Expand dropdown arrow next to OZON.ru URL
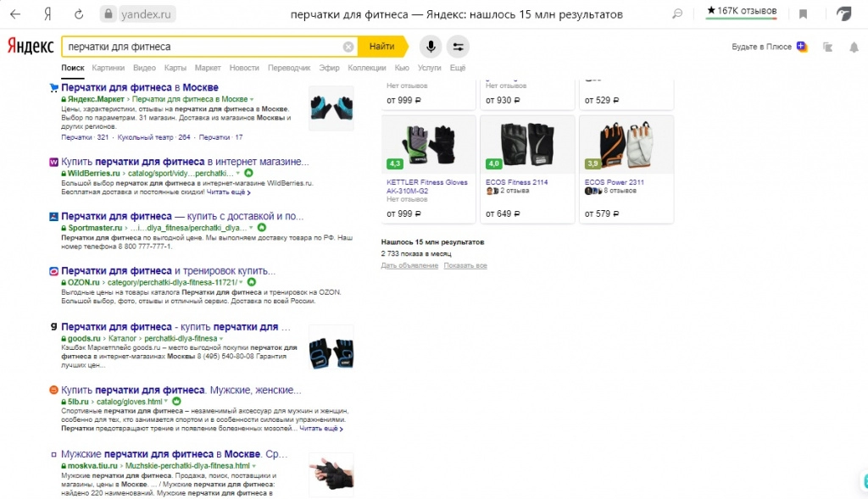The width and height of the screenshot is (868, 499). coord(242,283)
